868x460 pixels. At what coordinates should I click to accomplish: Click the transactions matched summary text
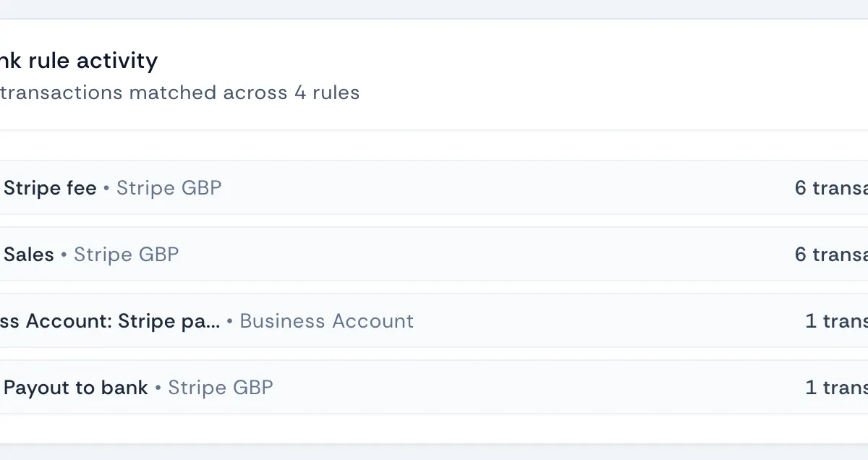coord(179,93)
